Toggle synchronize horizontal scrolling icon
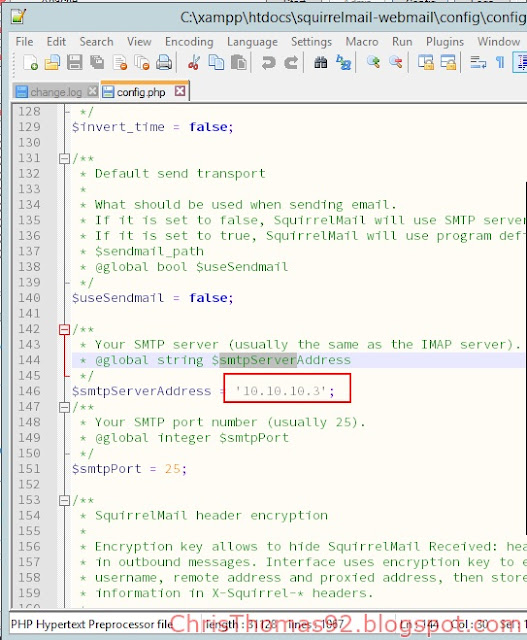Screen dimensions: 527x640 point(448,62)
